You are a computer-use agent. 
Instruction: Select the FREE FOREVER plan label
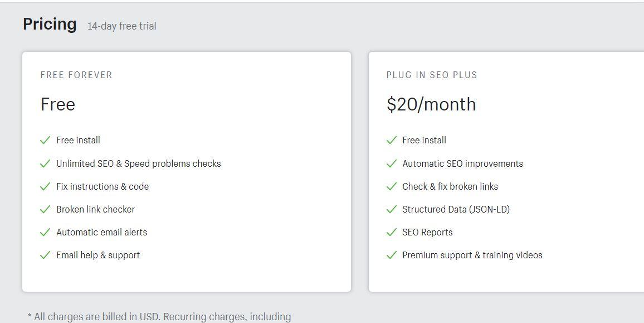tap(76, 75)
